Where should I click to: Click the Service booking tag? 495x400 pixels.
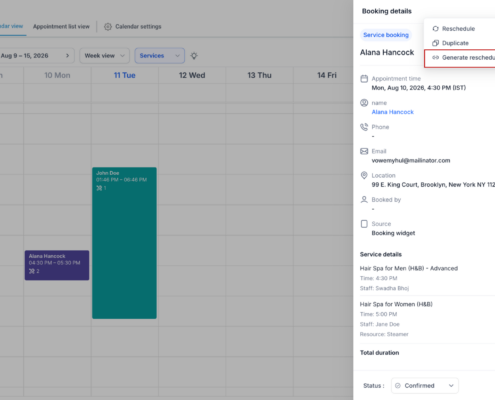point(386,35)
